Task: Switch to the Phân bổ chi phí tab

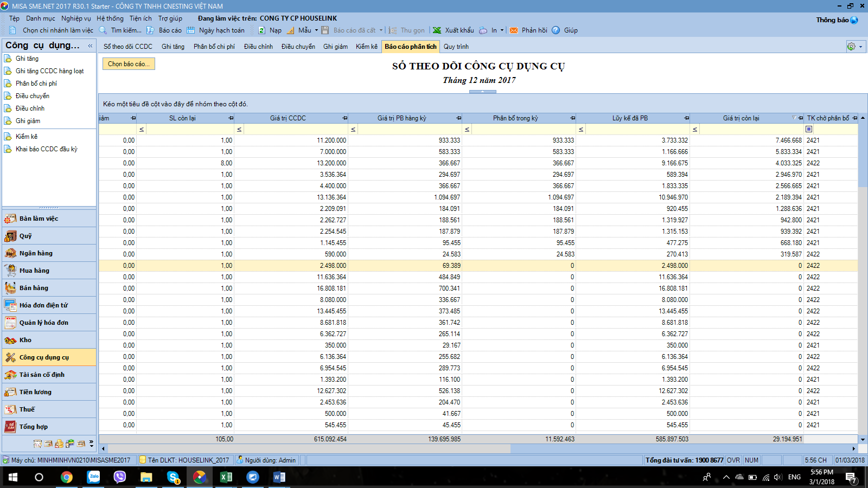Action: click(214, 47)
